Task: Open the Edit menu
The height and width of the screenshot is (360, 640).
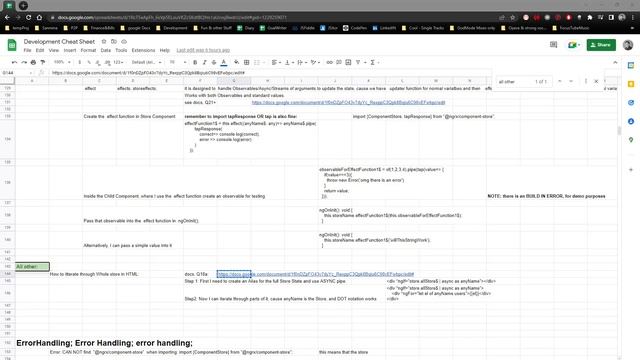Action: 40,50
